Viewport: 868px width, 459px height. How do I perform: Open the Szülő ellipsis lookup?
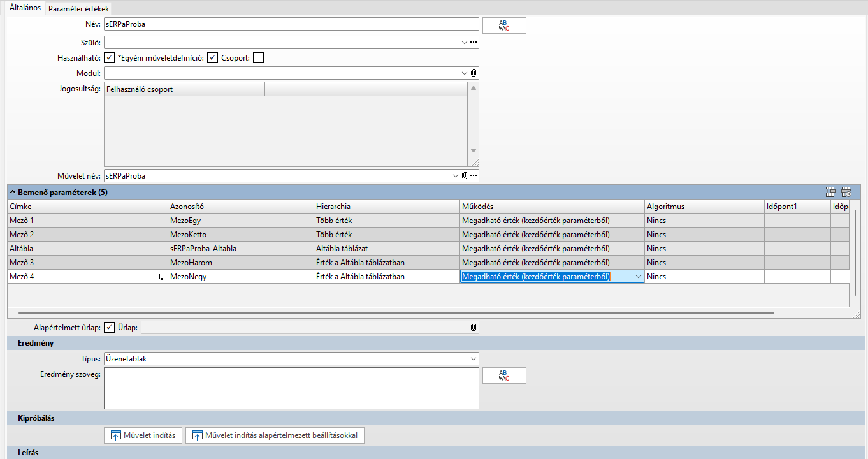coord(474,43)
